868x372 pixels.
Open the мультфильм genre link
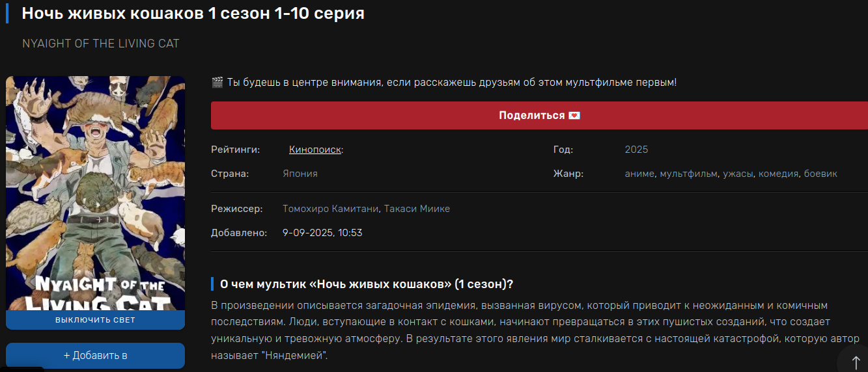pyautogui.click(x=689, y=174)
